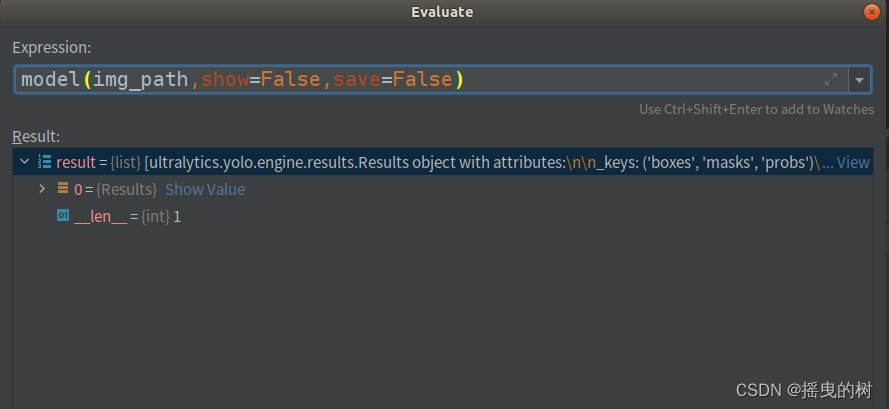889x409 pixels.
Task: Close the Evaluate dialog
Action: click(x=871, y=12)
